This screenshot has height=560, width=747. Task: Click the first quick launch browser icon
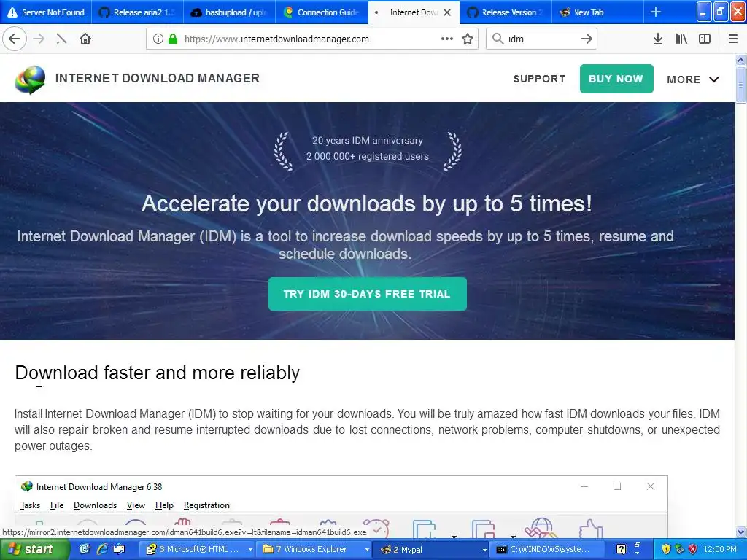click(x=85, y=549)
